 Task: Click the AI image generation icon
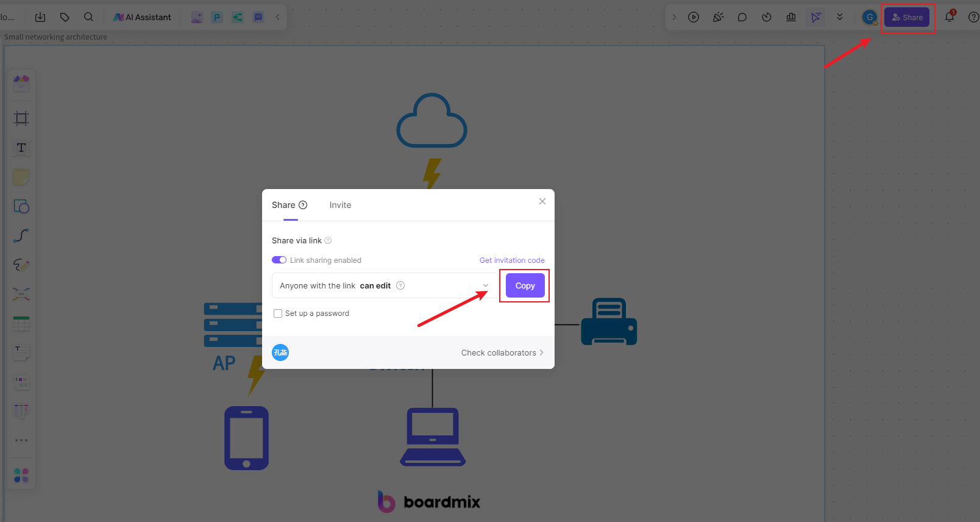point(197,17)
